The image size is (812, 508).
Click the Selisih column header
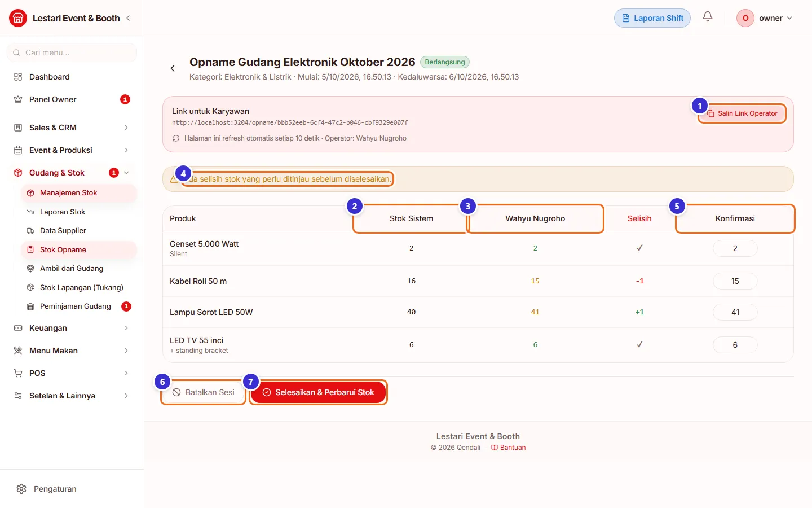[639, 218]
